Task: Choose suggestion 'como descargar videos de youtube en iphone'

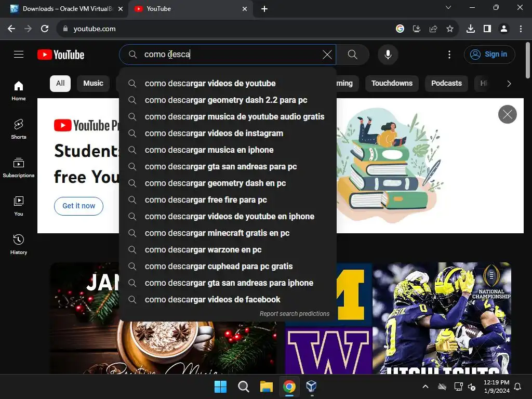Action: tap(228, 217)
